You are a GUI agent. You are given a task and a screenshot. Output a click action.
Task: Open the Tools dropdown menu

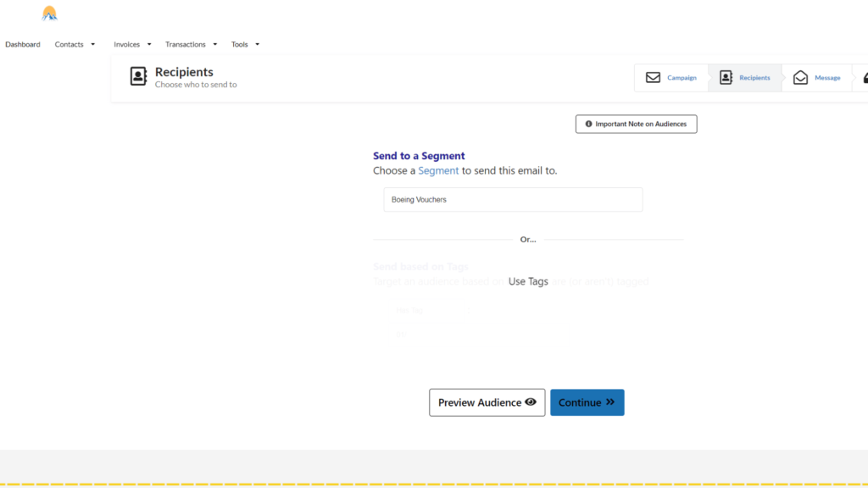245,45
